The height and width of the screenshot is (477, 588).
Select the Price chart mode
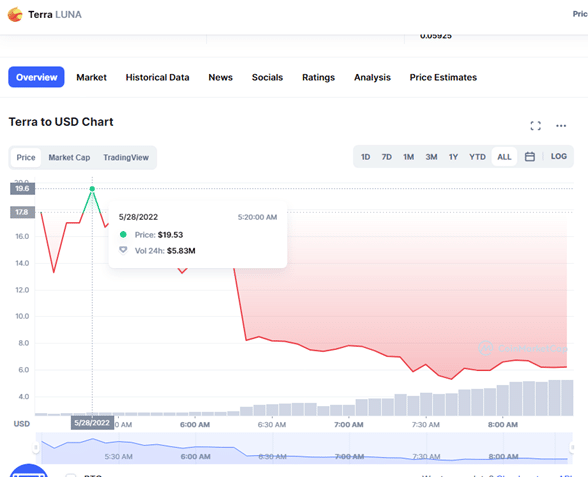(x=26, y=158)
